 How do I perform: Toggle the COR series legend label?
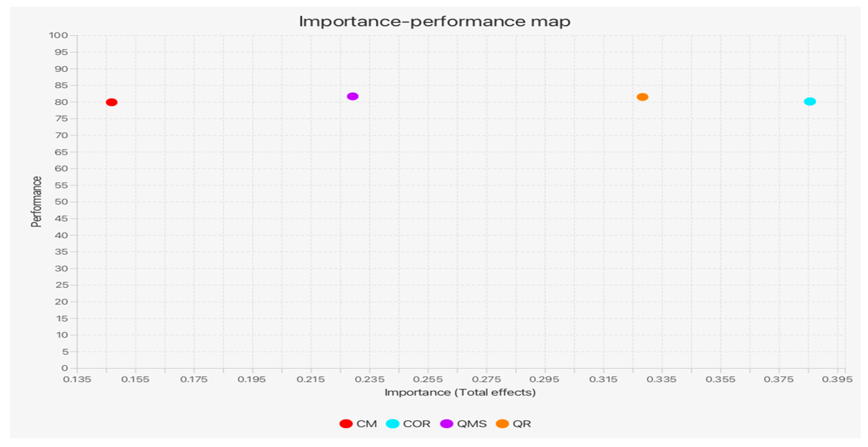pos(417,424)
